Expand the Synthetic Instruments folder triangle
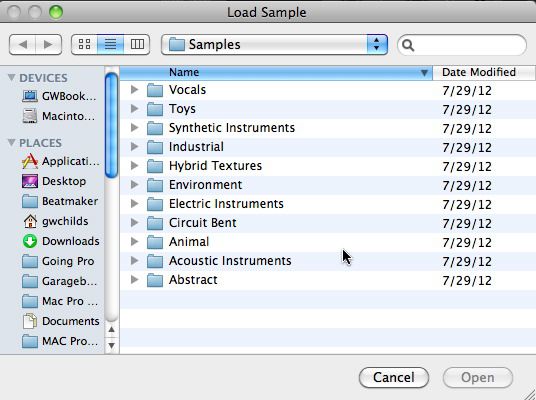Image resolution: width=536 pixels, height=400 pixels. pos(135,128)
